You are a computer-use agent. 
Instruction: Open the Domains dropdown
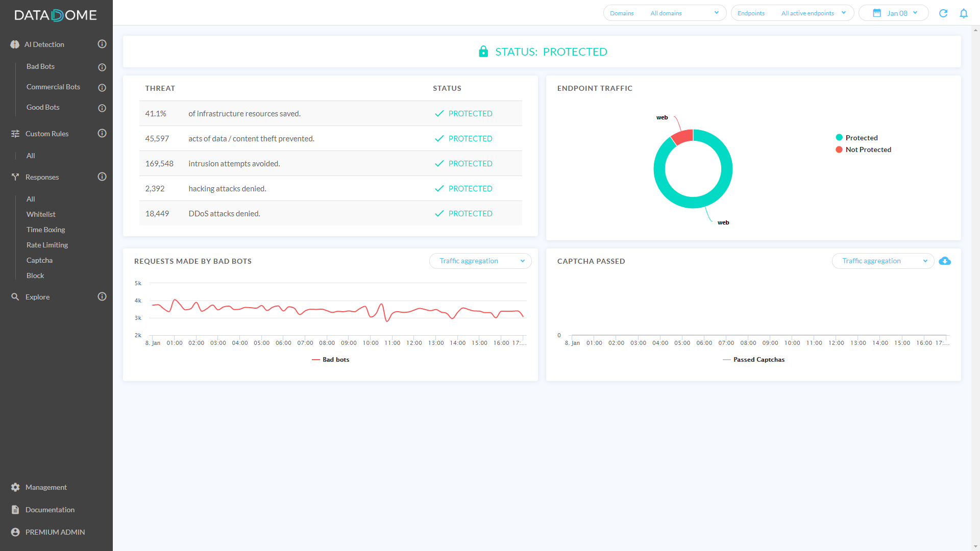click(664, 13)
